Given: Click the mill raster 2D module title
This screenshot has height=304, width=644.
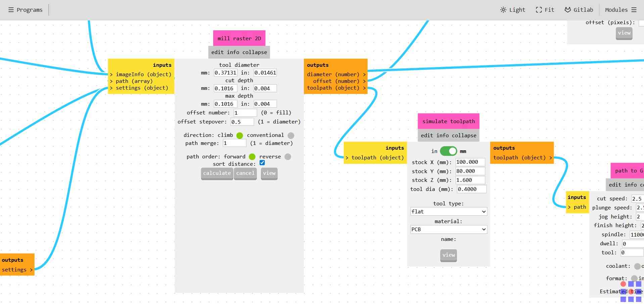Looking at the screenshot, I should coord(239,38).
